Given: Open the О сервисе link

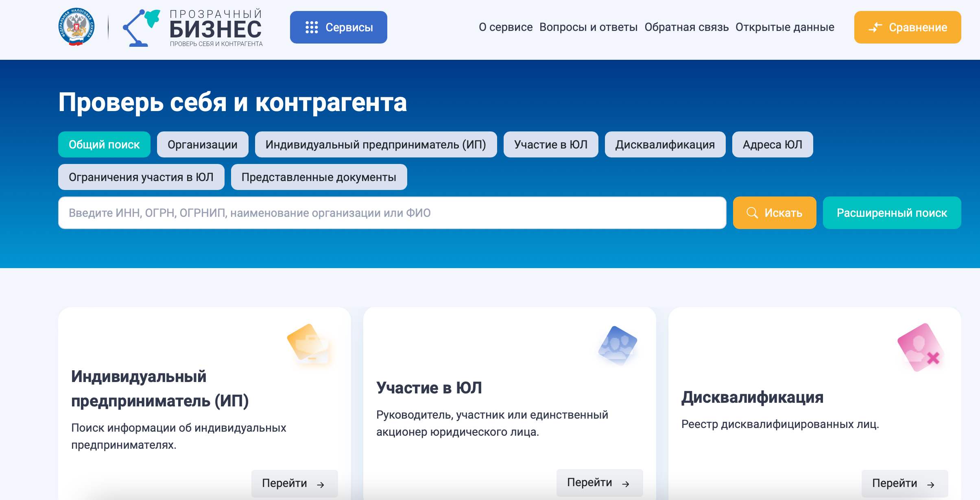Looking at the screenshot, I should coord(505,27).
